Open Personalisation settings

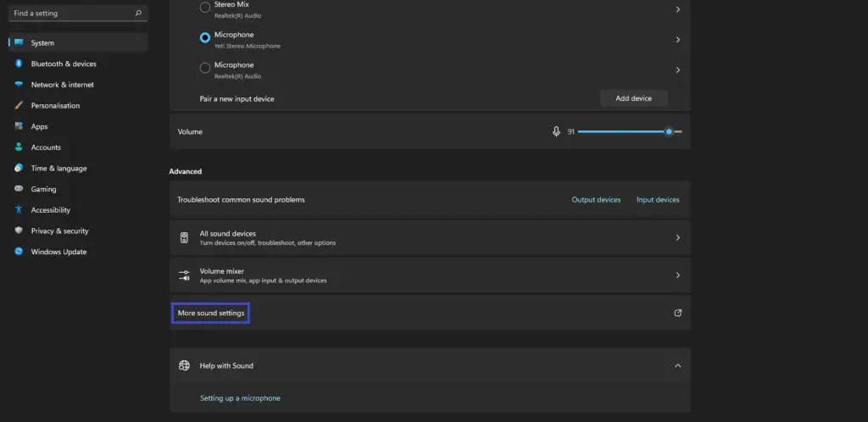pos(78,106)
